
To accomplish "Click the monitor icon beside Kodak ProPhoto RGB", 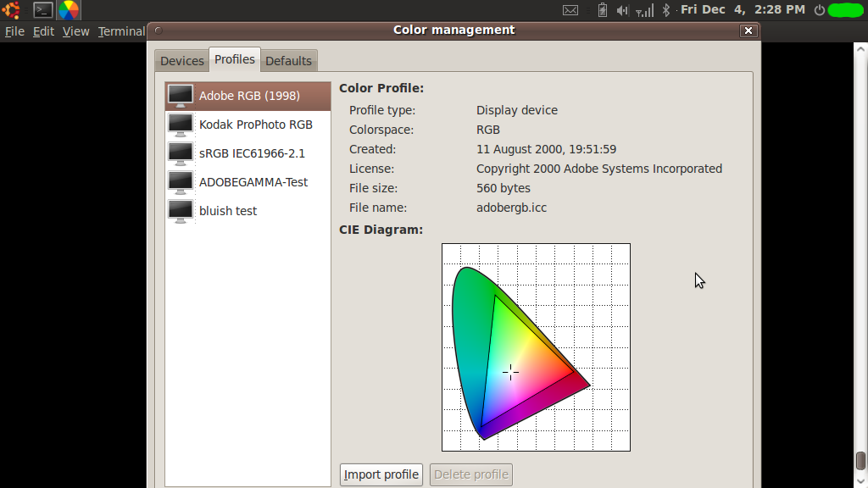I will [181, 125].
